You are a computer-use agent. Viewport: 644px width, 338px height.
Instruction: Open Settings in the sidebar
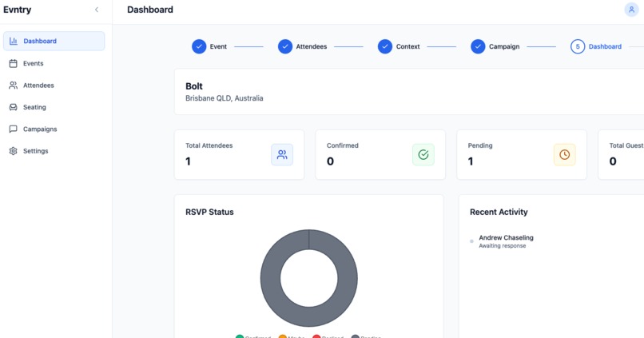pyautogui.click(x=54, y=151)
